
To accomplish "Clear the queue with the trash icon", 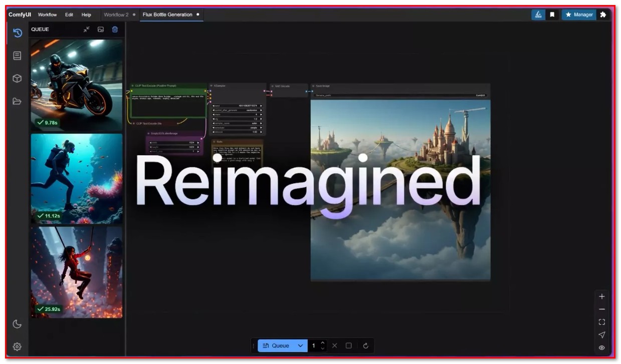I will pyautogui.click(x=115, y=30).
